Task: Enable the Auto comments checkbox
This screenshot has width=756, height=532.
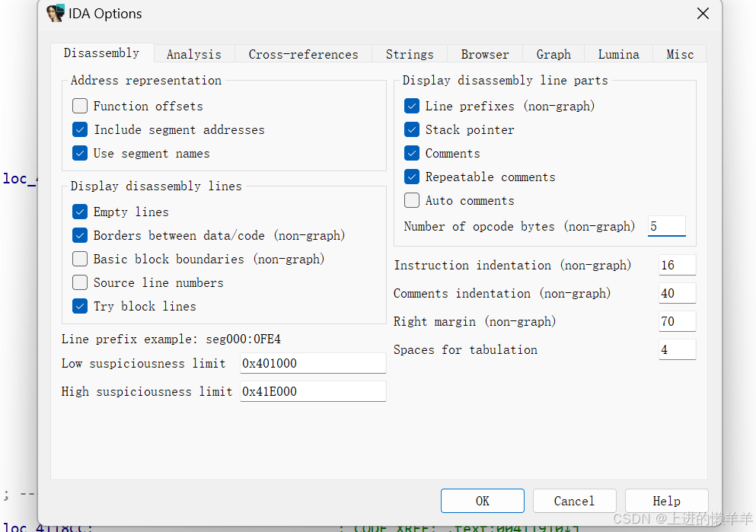Action: [x=412, y=200]
